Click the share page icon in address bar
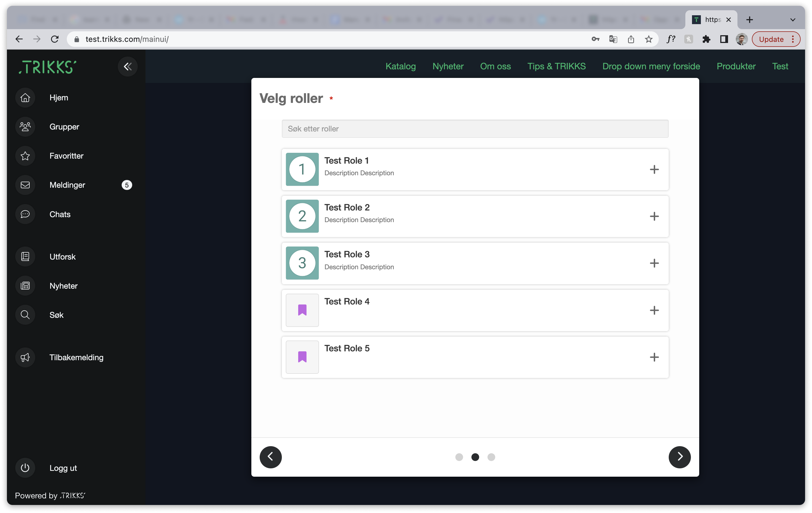 (631, 39)
